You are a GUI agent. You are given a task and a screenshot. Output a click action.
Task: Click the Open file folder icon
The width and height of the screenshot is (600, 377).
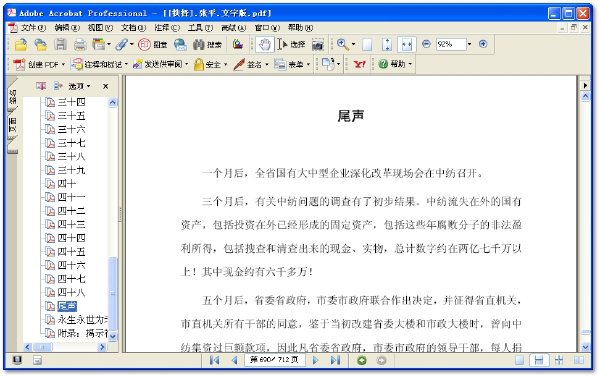click(x=21, y=45)
